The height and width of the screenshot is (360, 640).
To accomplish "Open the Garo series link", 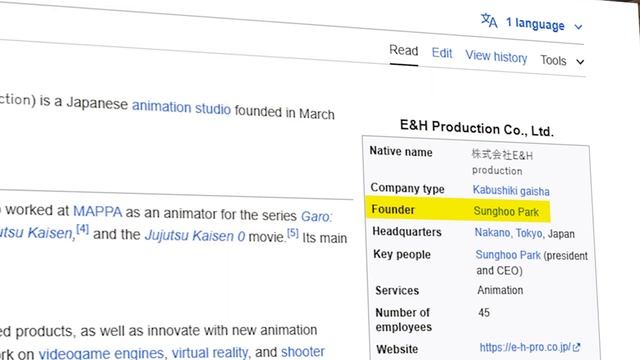I will [317, 216].
